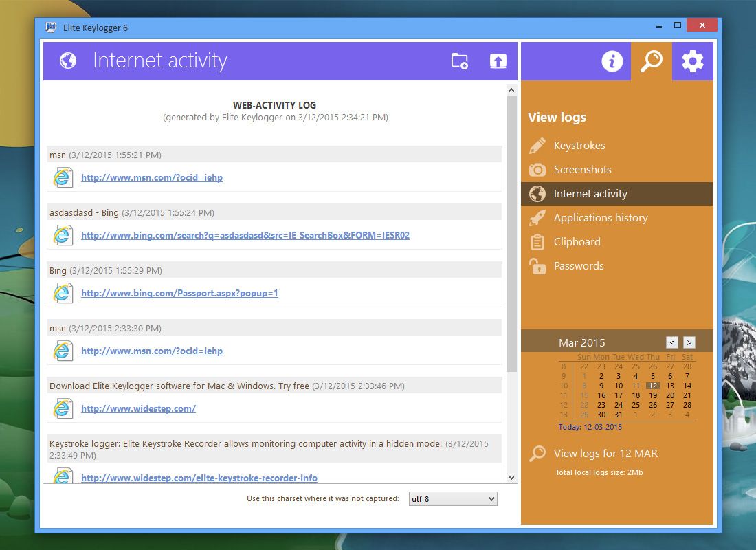This screenshot has width=756, height=550.
Task: Click the globe icon in the View logs list
Action: [x=537, y=194]
